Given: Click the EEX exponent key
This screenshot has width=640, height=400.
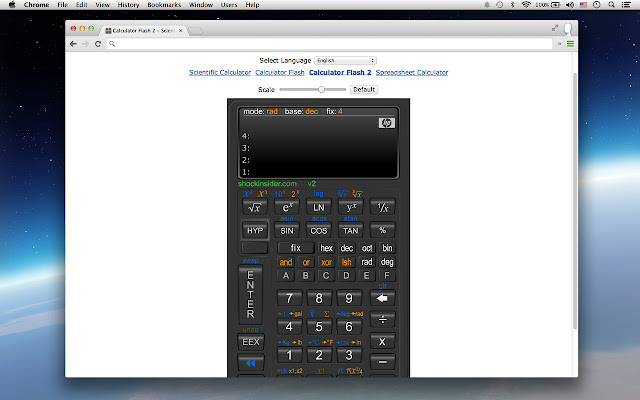Looking at the screenshot, I should [251, 342].
